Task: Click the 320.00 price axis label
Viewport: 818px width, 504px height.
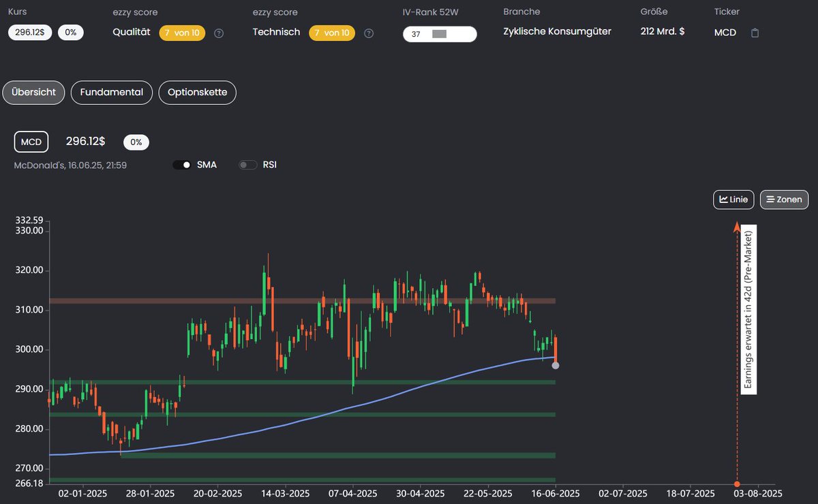Action: (x=29, y=270)
